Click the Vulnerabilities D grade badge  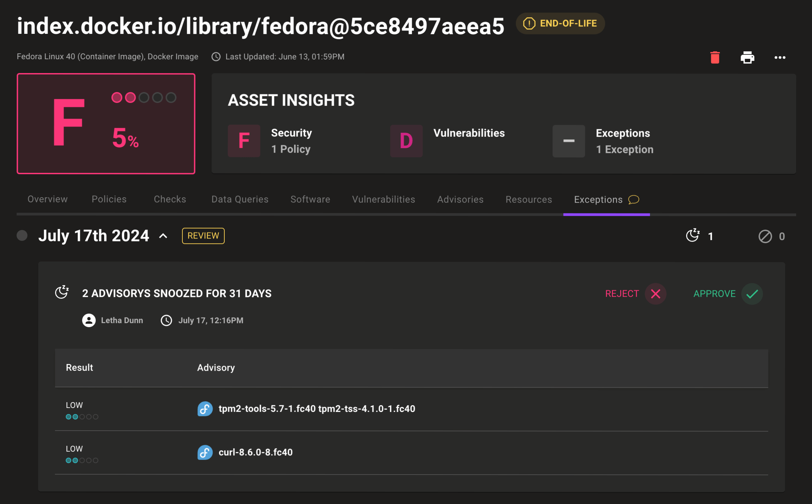point(405,140)
